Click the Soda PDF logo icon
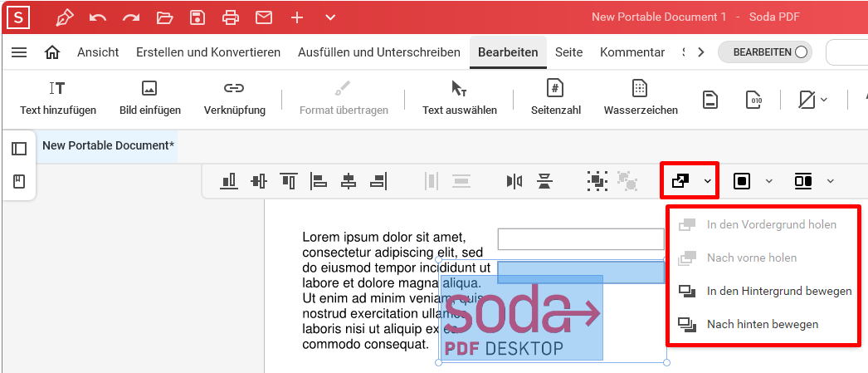 pos(18,17)
